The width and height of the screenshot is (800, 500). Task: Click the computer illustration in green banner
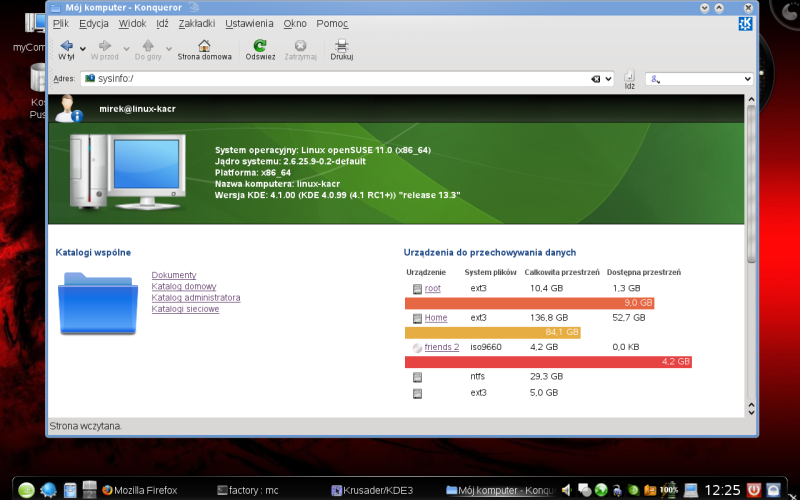click(128, 172)
